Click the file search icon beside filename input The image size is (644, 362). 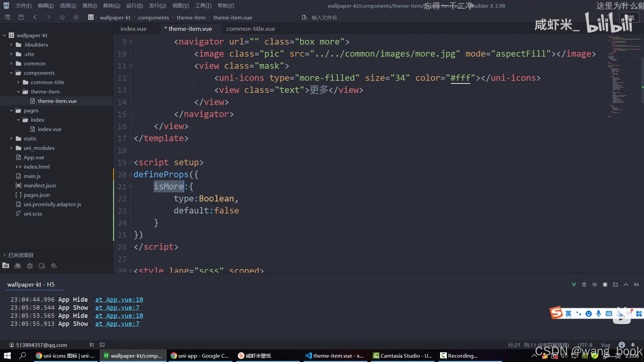(305, 17)
